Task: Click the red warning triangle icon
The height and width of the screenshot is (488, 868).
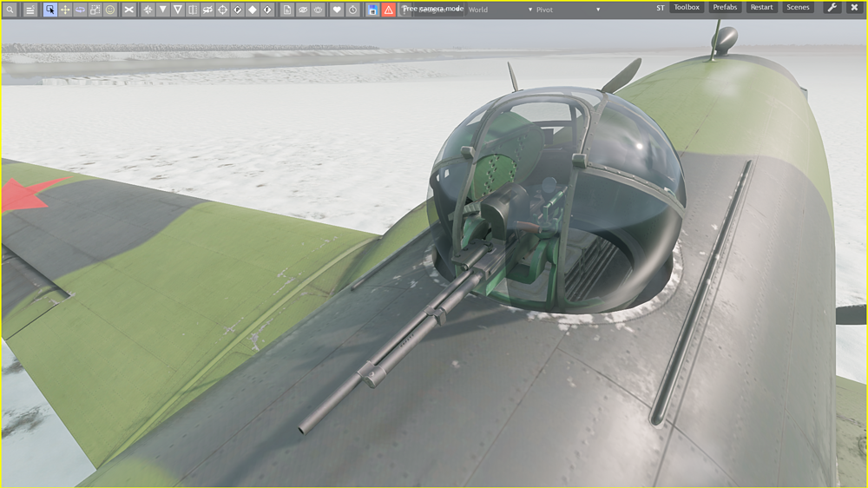Action: coord(388,10)
